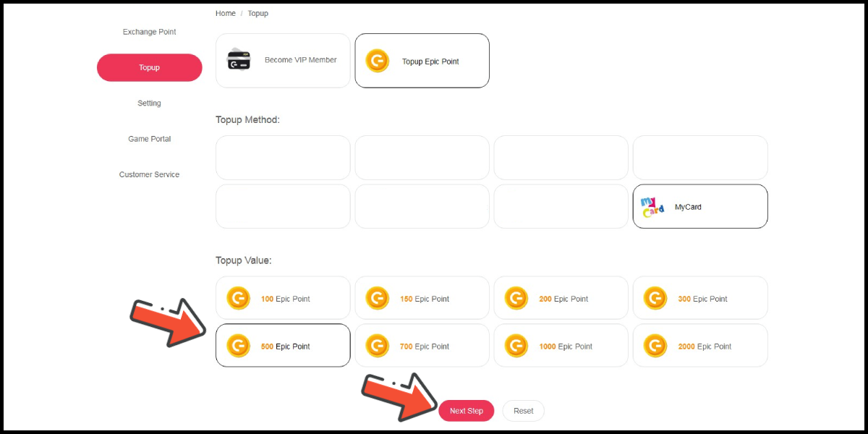868x434 pixels.
Task: Choose the 700 Epic Point option
Action: tap(422, 346)
